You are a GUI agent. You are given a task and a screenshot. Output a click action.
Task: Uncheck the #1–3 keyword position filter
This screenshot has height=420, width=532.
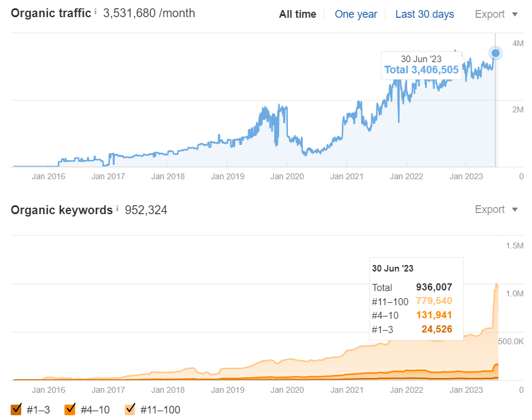point(16,409)
